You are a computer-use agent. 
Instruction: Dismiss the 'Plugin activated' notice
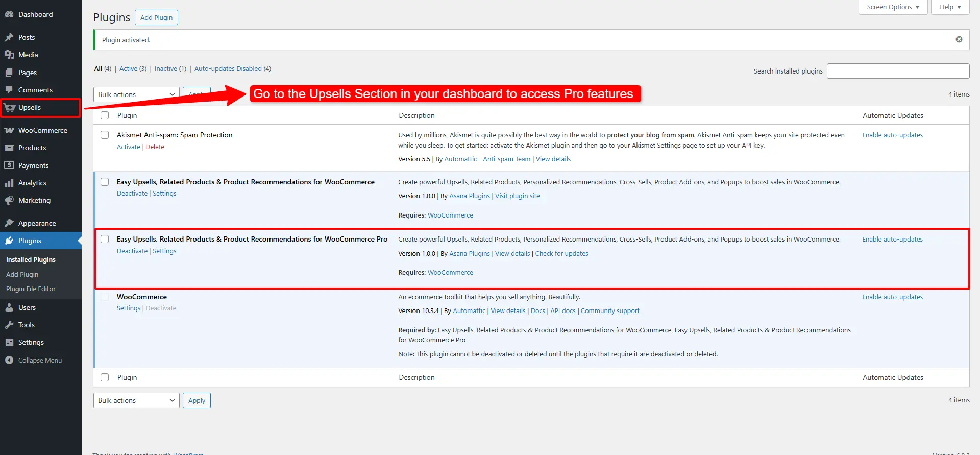(x=959, y=40)
